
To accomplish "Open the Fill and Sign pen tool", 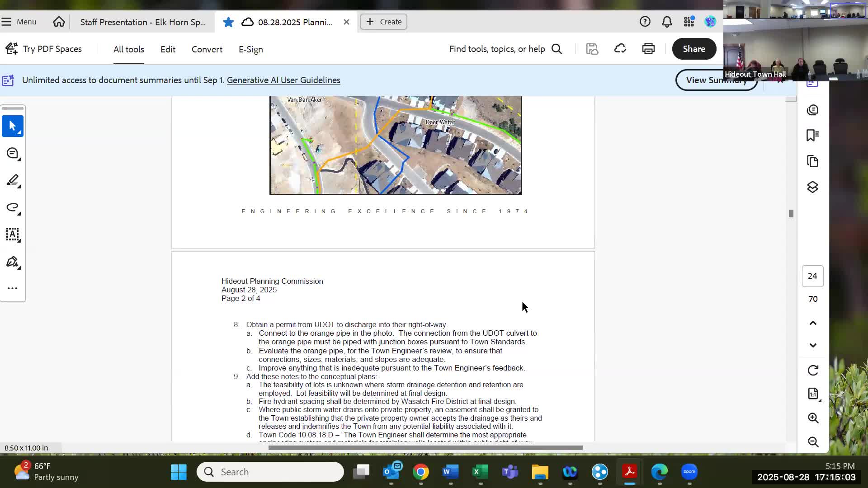I will 13,262.
